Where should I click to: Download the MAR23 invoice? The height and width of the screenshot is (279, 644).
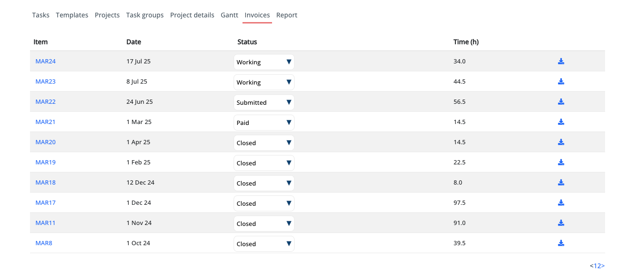click(x=561, y=82)
